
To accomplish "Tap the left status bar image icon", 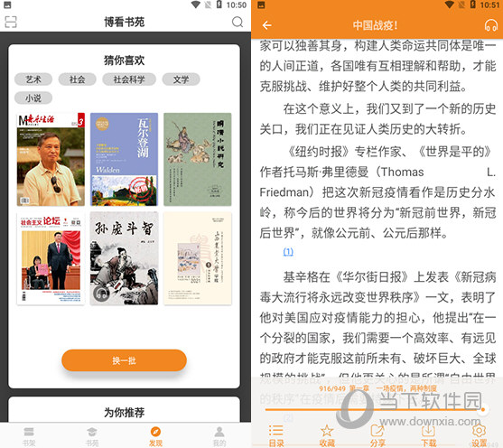I will 7,5.
